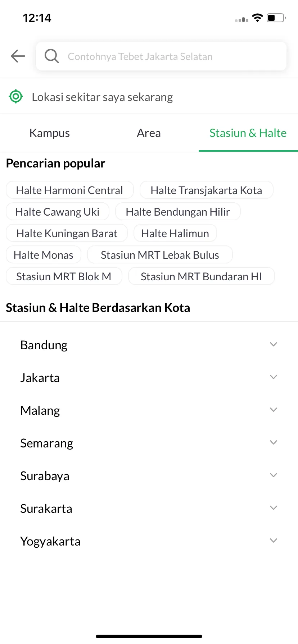Image resolution: width=298 pixels, height=644 pixels.
Task: Tap the magnifying glass search icon
Action: 51,56
